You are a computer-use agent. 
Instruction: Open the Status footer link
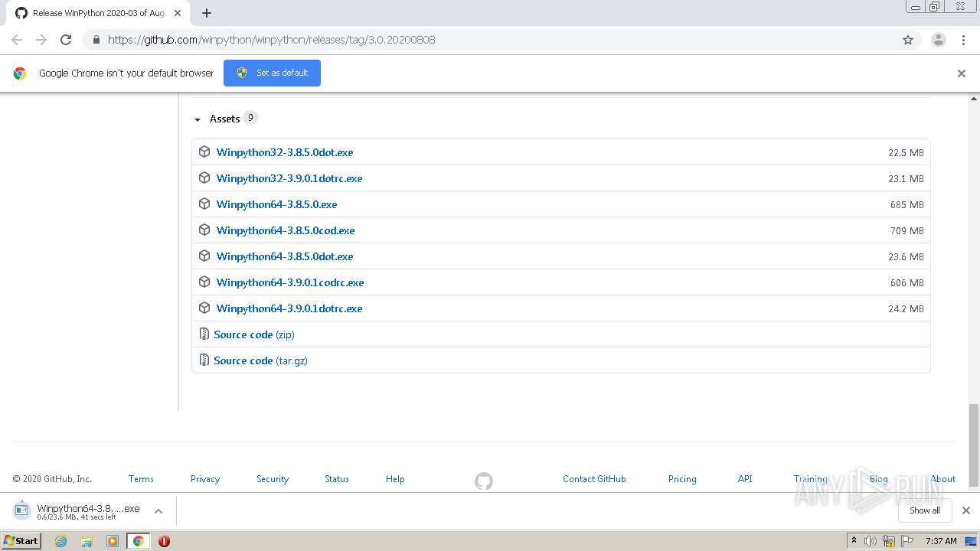[x=337, y=479]
